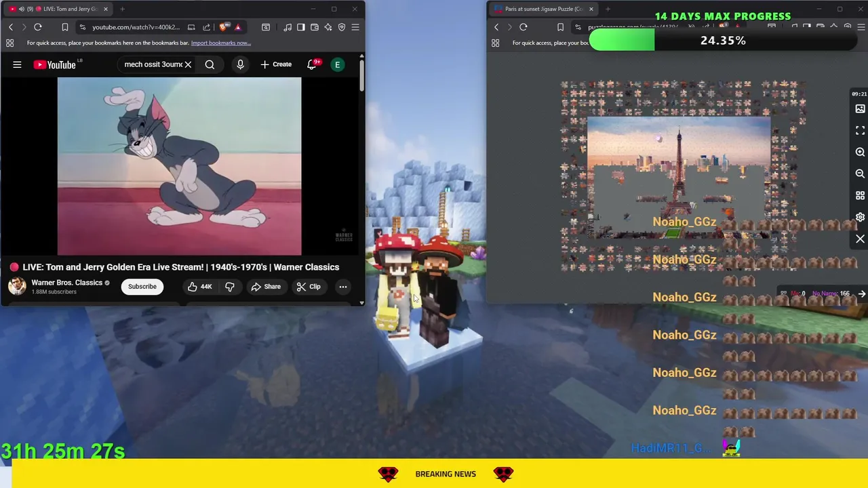This screenshot has width=868, height=488.
Task: Bookmark the puzzle page
Action: point(560,27)
